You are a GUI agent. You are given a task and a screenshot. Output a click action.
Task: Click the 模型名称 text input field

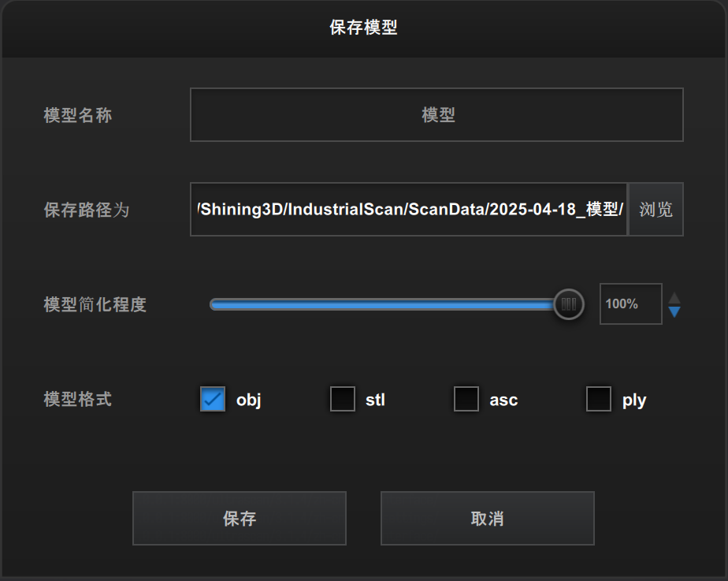(x=436, y=115)
